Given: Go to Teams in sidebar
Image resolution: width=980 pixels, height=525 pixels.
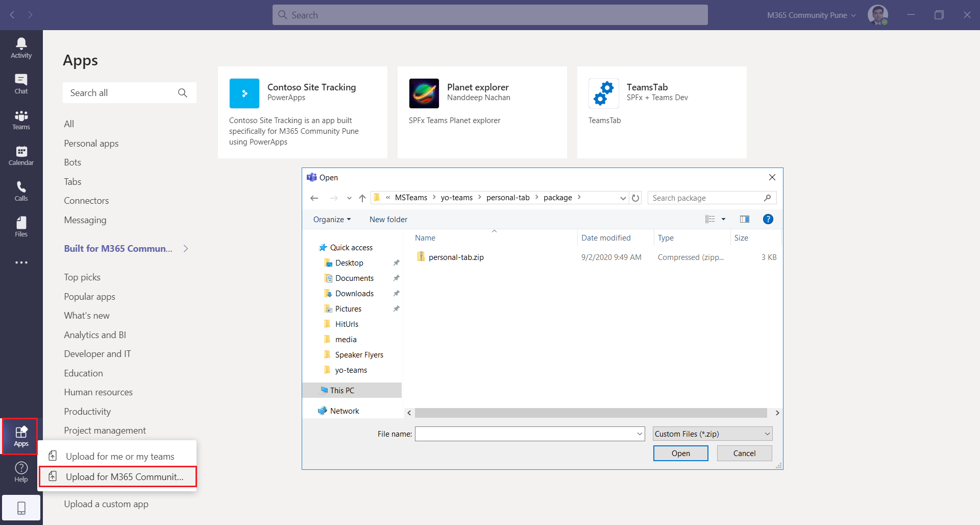Looking at the screenshot, I should click(21, 120).
